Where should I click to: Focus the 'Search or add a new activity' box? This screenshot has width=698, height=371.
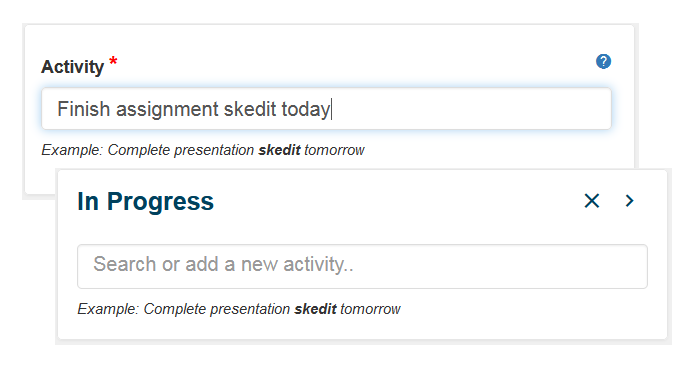tap(362, 266)
